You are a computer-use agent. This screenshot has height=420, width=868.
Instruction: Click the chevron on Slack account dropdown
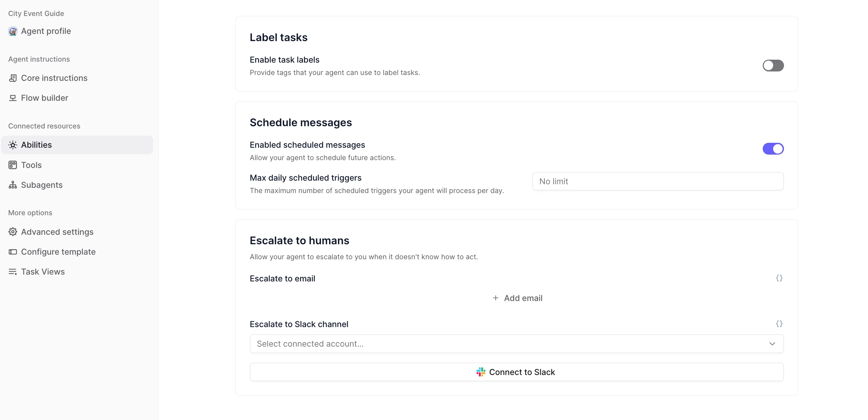point(772,344)
